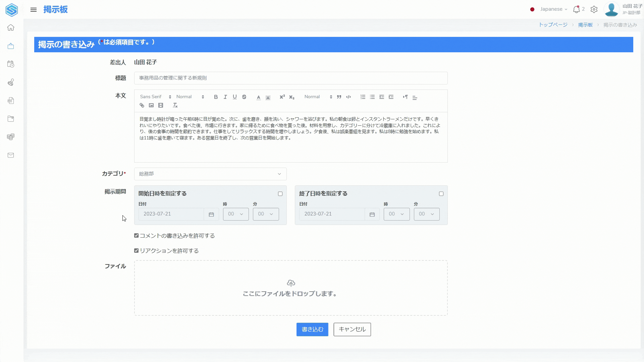Go to トップページ breadcrumb link
The image size is (644, 362).
tap(553, 25)
